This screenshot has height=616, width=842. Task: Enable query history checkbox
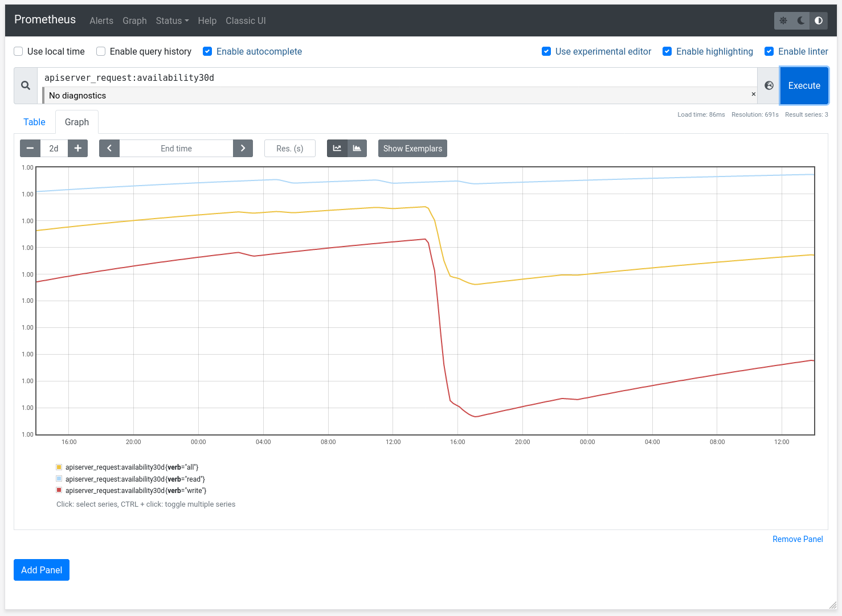click(x=101, y=51)
